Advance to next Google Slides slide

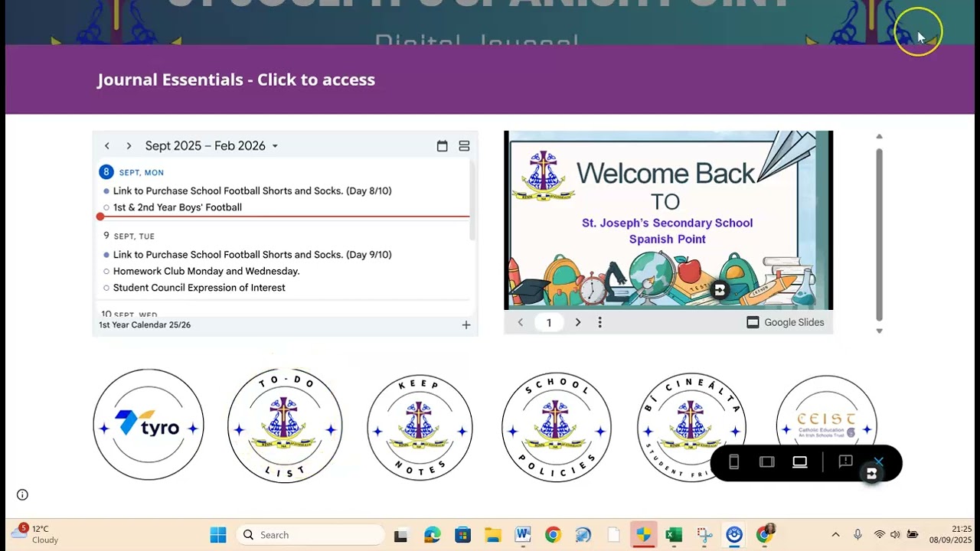coord(578,322)
